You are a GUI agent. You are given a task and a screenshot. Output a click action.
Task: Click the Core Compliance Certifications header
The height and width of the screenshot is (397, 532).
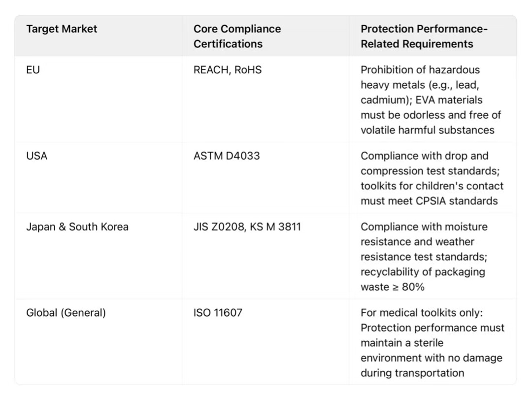237,36
